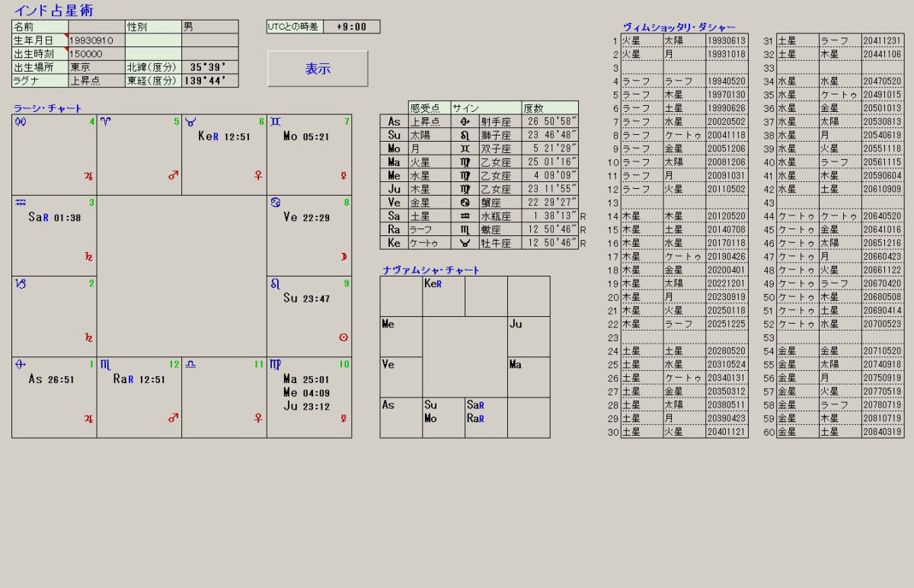Screen dimensions: 914x588
Task: Click the Gemini glyph in house 7
Action: point(275,122)
